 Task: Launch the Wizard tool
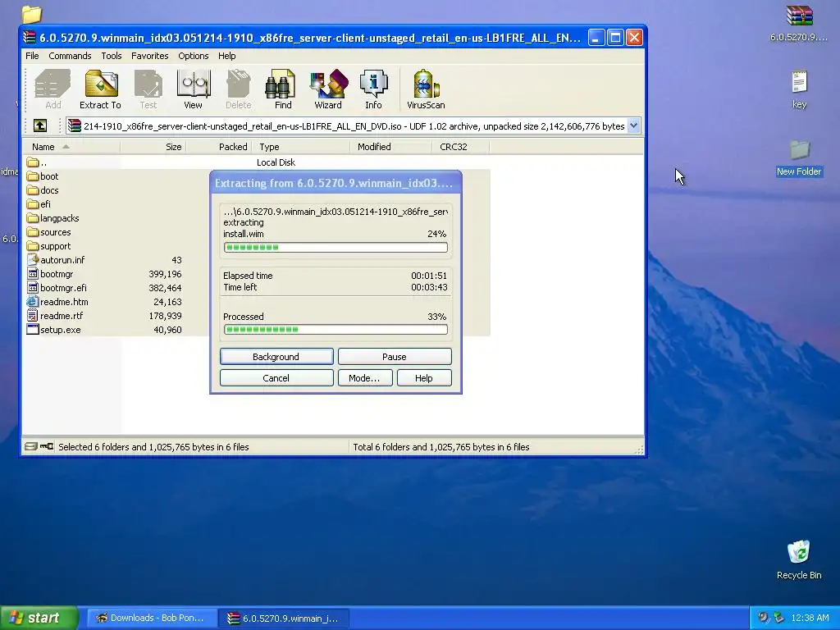tap(328, 89)
